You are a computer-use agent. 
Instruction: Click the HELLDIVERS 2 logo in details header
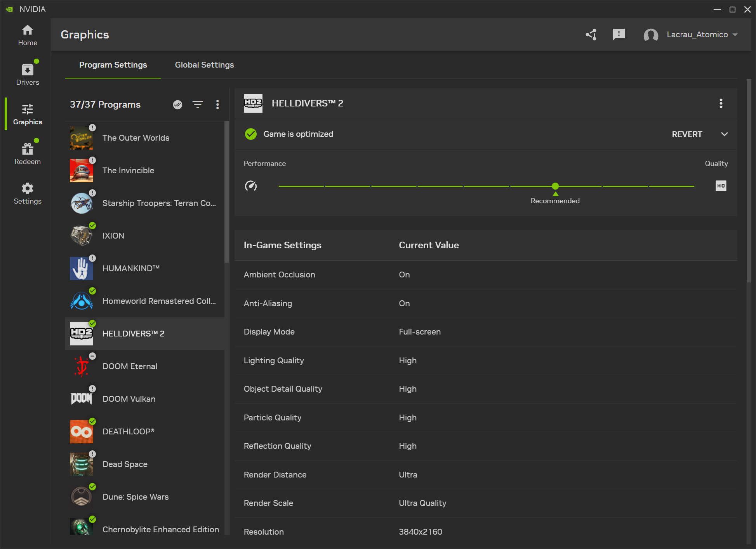click(x=253, y=103)
